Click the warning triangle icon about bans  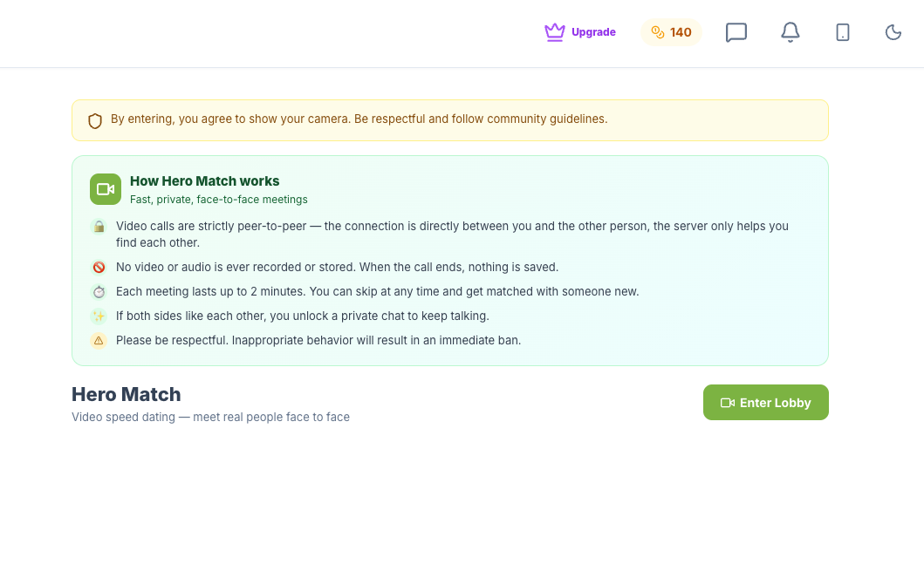(x=99, y=341)
